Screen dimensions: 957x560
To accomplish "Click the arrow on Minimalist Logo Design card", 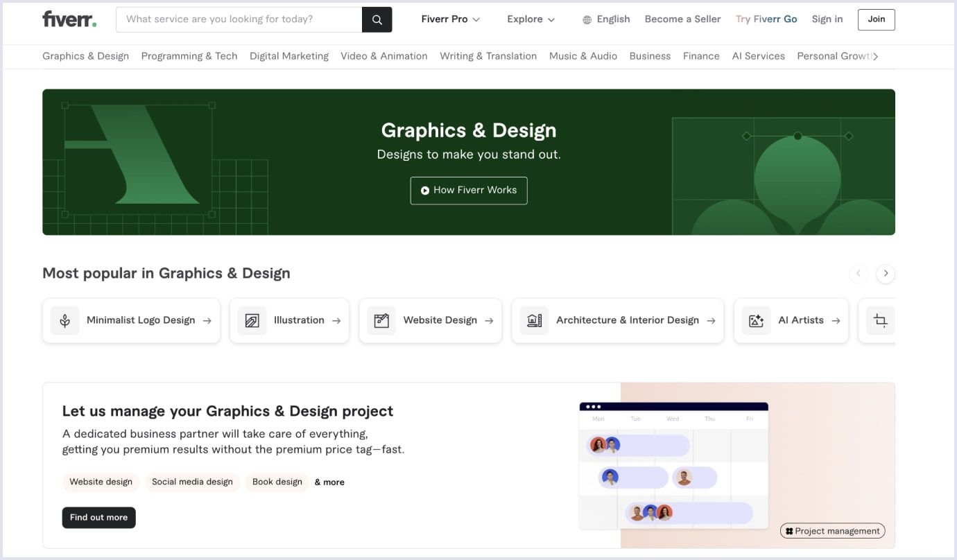I will [x=207, y=321].
